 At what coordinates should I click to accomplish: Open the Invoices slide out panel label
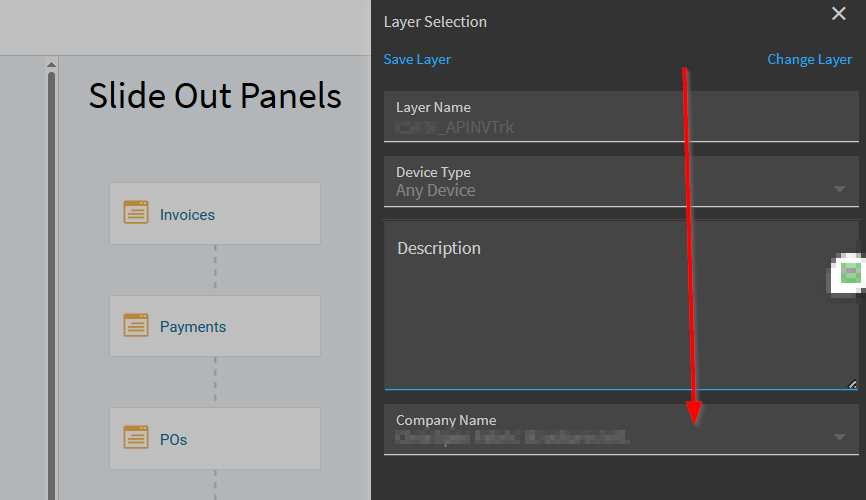pos(187,214)
